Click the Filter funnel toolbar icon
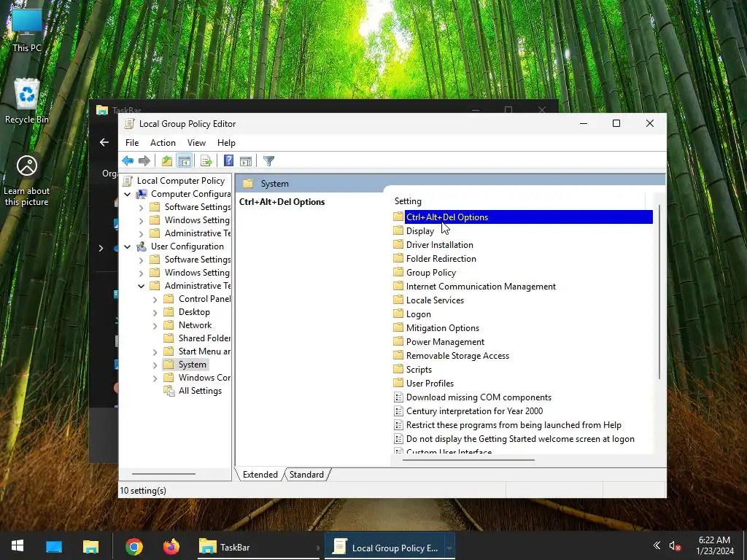The image size is (747, 560). click(268, 161)
